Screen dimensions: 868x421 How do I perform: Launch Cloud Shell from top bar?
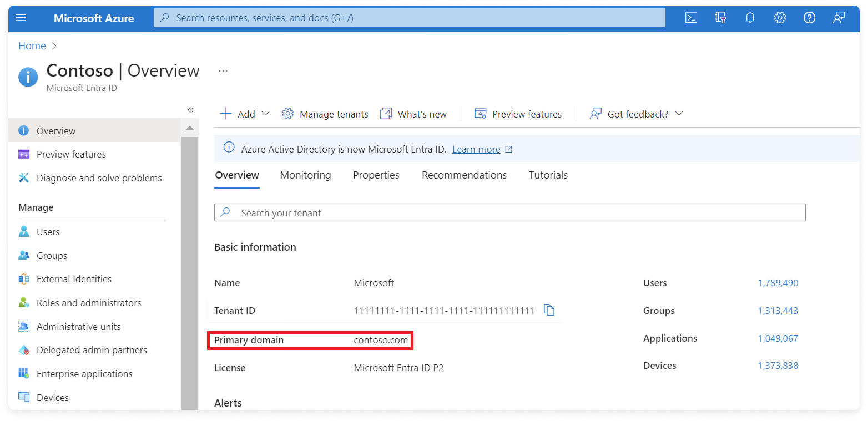click(691, 18)
